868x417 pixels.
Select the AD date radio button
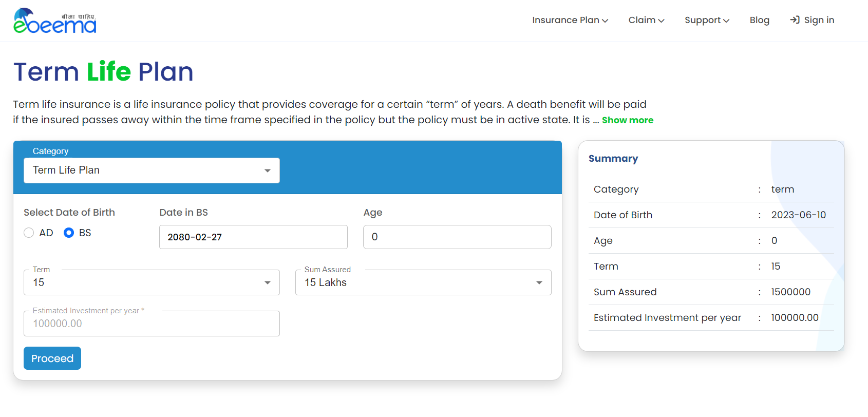[x=29, y=233]
